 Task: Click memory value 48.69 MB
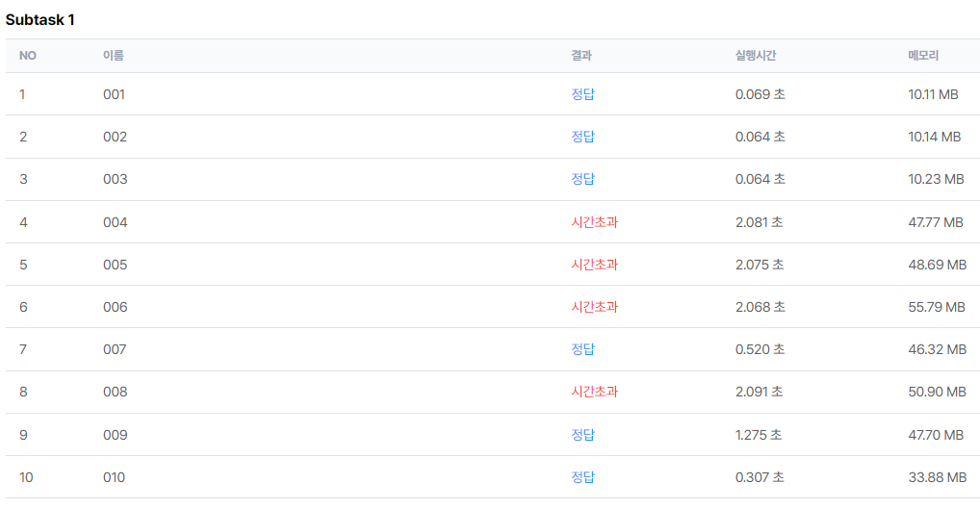click(938, 265)
